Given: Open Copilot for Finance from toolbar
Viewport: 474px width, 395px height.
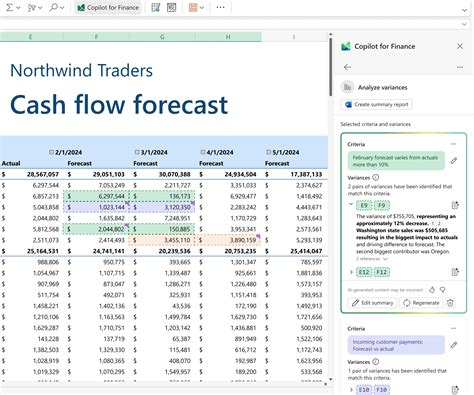Looking at the screenshot, I should tap(109, 7).
